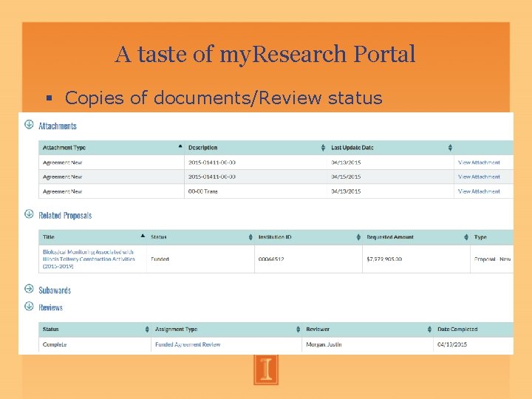Collapse the Related Proposals section arrow icon
Viewport: 532px width, 399px height.
click(29, 214)
